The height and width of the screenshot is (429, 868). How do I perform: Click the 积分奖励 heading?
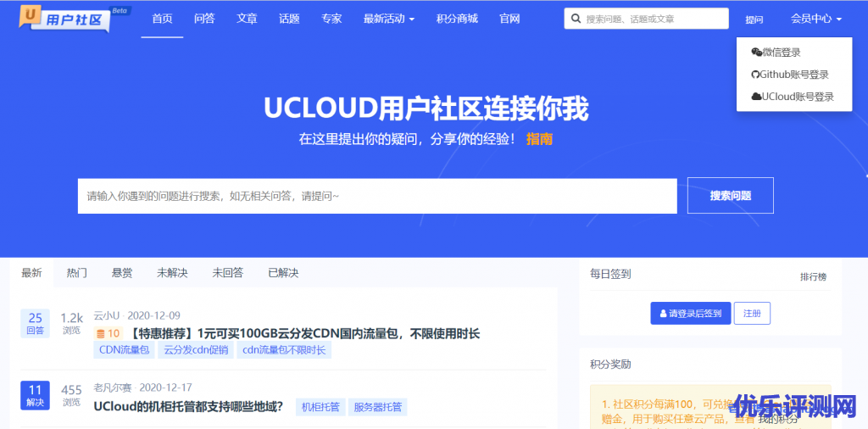pos(610,365)
